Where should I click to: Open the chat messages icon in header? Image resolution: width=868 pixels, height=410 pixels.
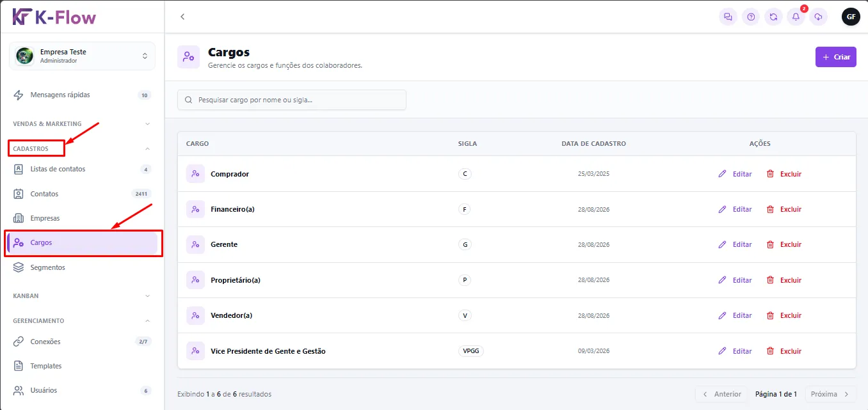coord(728,17)
